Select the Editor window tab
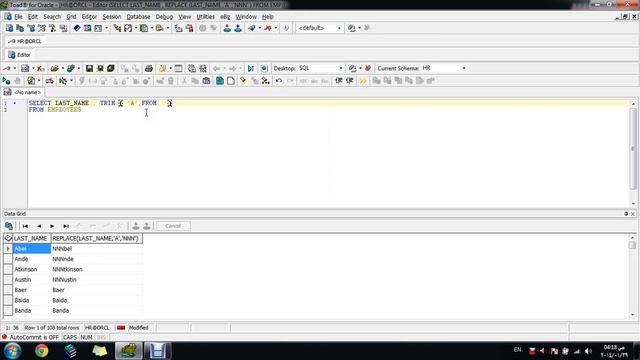 click(19, 55)
